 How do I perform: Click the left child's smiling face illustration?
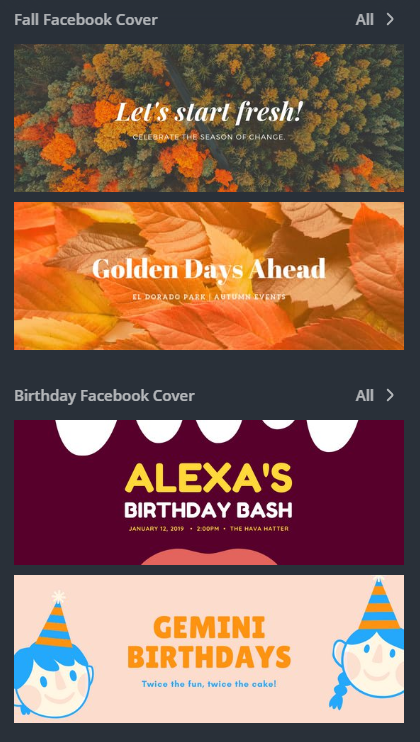point(52,681)
